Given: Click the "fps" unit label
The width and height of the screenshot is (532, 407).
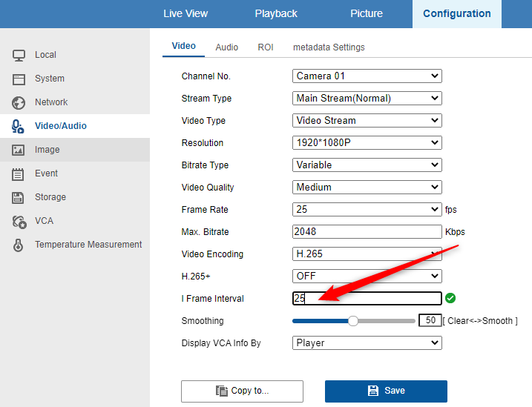Looking at the screenshot, I should 451,210.
